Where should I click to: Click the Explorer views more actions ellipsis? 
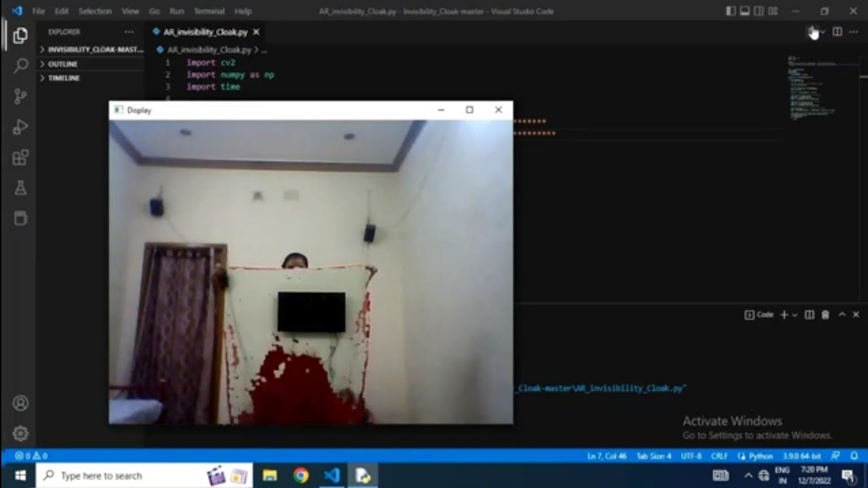pos(129,32)
